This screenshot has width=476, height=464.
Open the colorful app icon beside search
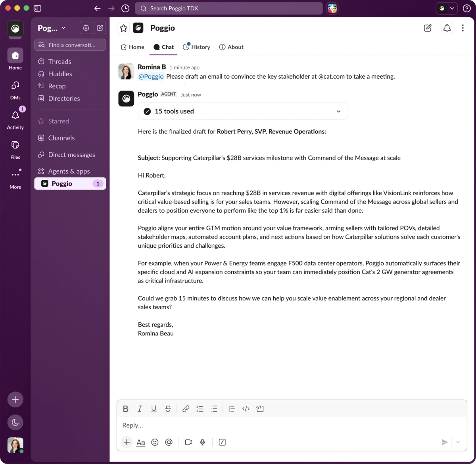click(x=332, y=8)
